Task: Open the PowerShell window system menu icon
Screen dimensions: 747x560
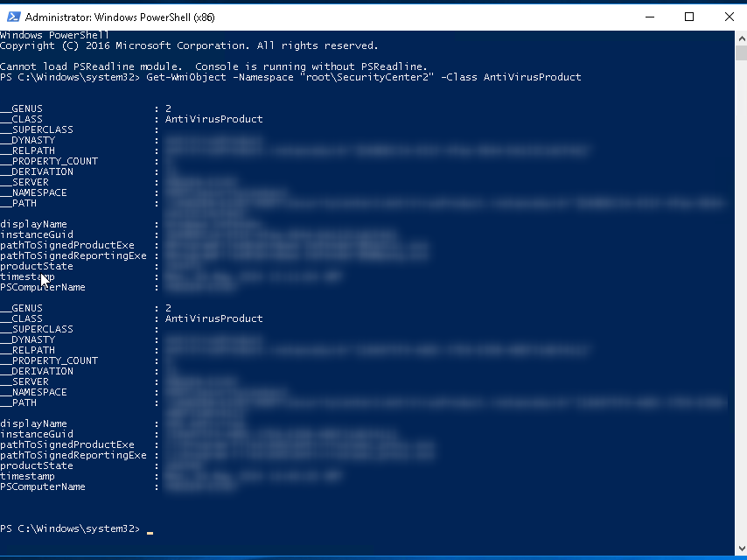Action: (13, 17)
